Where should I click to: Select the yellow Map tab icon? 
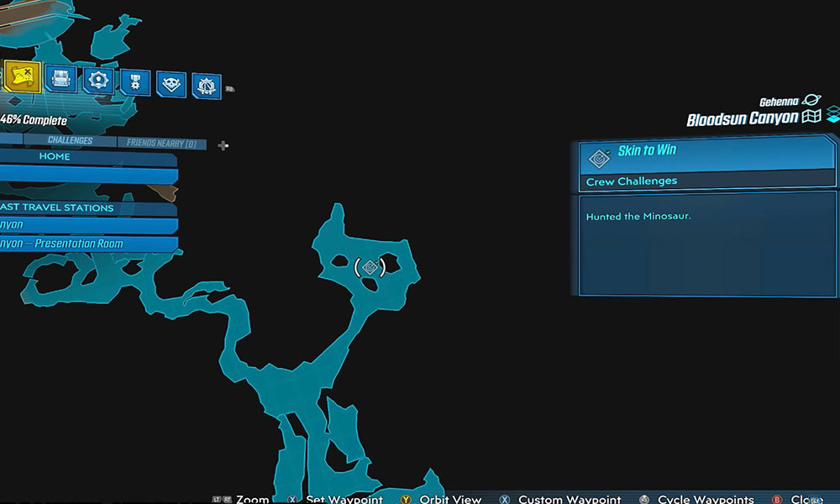pos(23,76)
